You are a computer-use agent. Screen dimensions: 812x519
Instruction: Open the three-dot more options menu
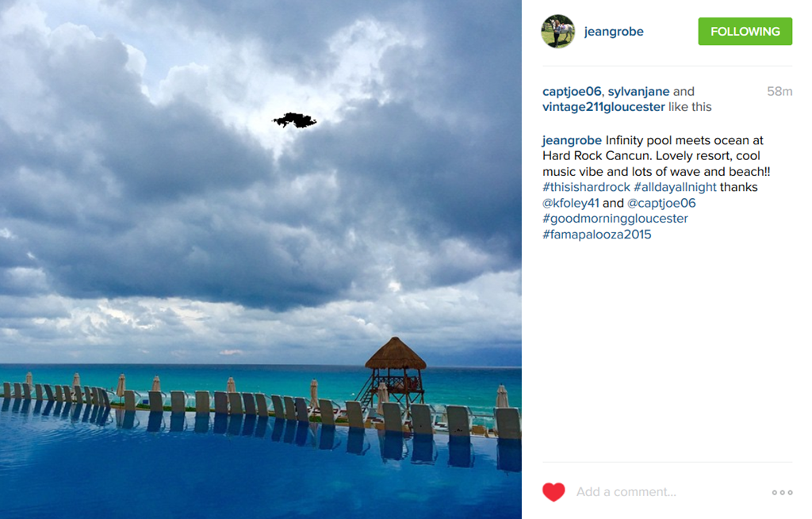point(782,492)
